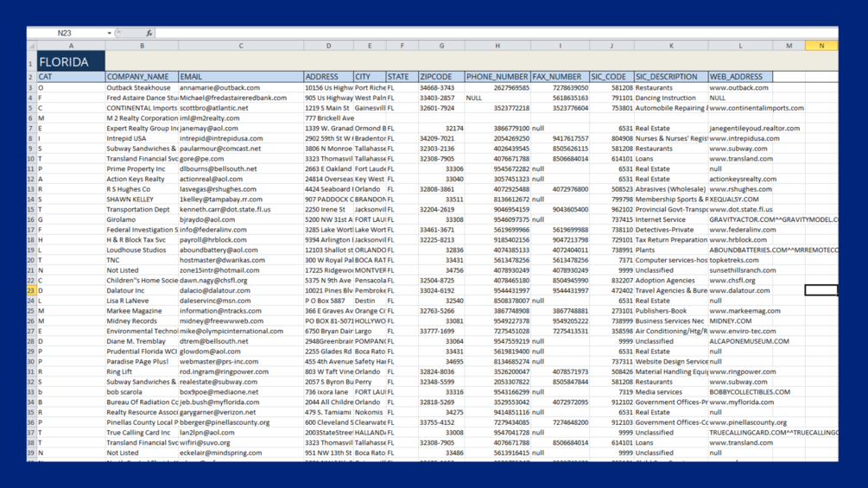The height and width of the screenshot is (488, 868).
Task: Select the Prime Property Inc cell
Action: (x=142, y=168)
